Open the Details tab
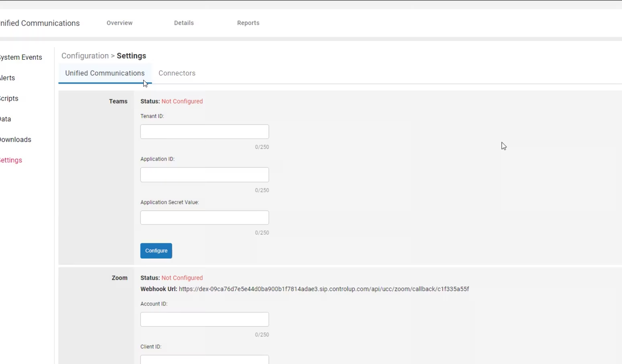Viewport: 622px width, 364px height. tap(184, 23)
